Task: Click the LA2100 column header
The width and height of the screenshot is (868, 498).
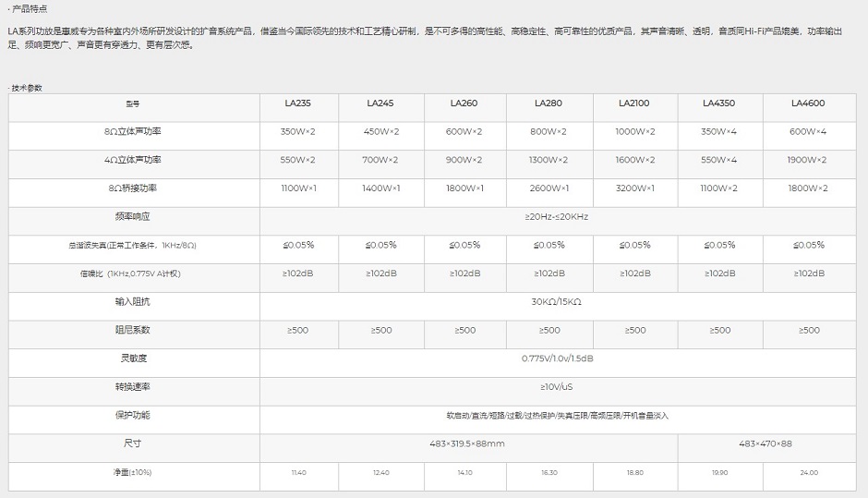Action: point(634,103)
